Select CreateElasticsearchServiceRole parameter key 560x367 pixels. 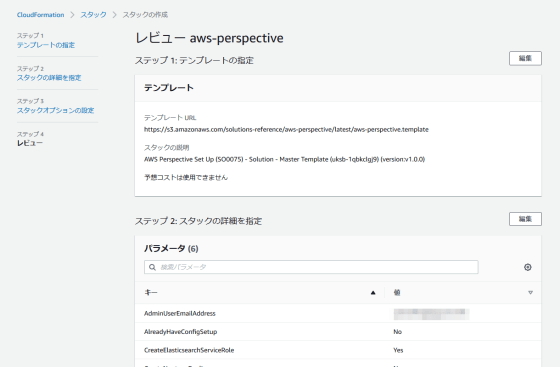[x=189, y=350]
